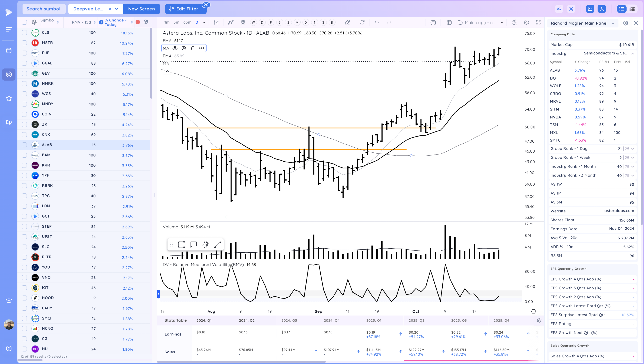Toggle fullscreen chart mode

538,23
